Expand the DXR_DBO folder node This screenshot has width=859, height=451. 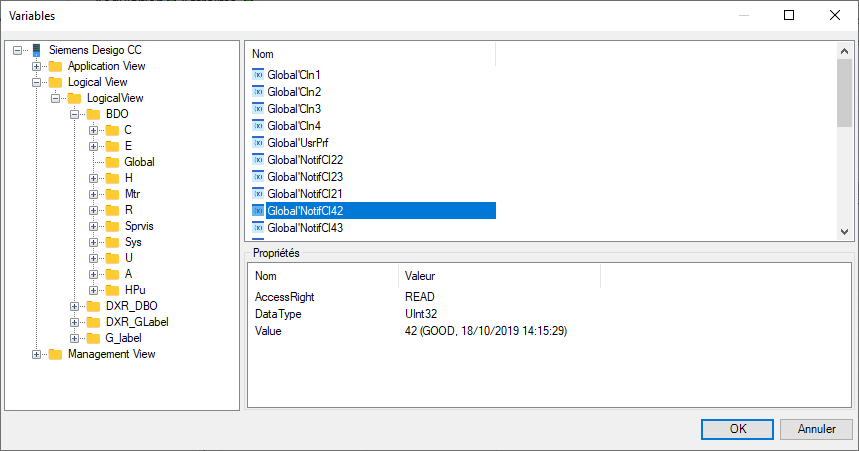[75, 306]
